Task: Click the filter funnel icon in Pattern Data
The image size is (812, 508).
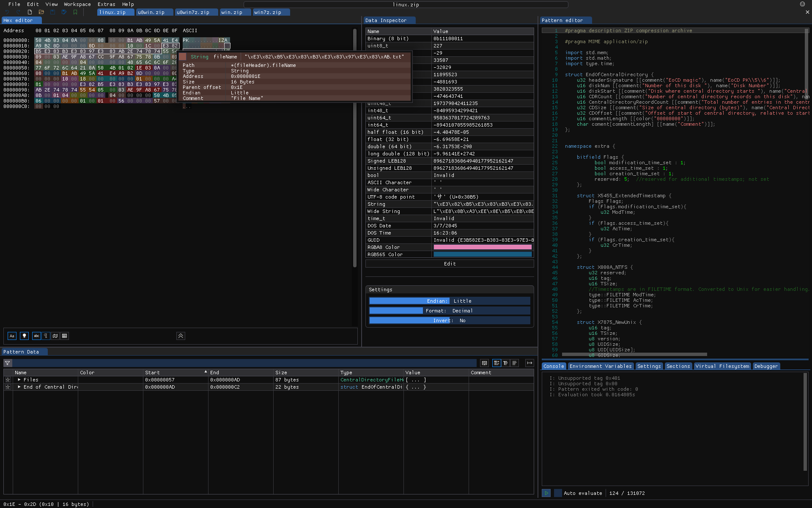Action: pos(8,363)
